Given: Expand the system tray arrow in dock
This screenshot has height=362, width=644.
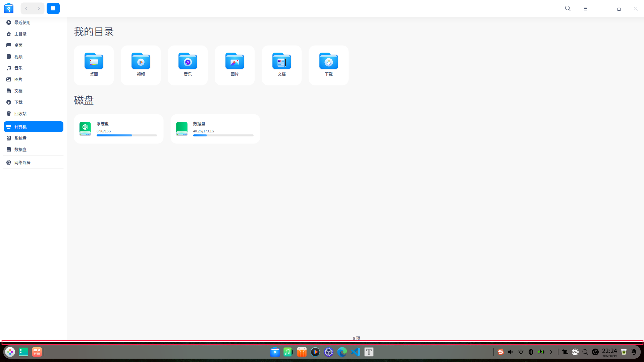Looking at the screenshot, I should coord(551,352).
